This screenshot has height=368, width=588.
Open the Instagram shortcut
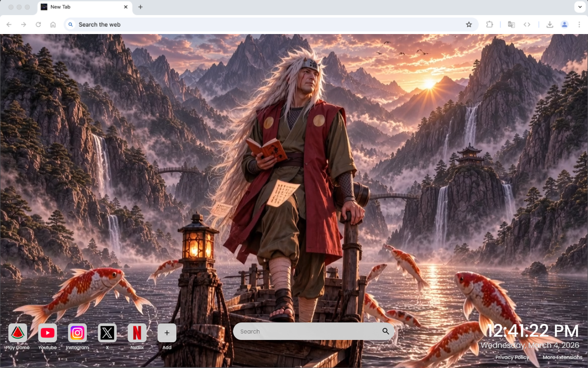coord(77,333)
